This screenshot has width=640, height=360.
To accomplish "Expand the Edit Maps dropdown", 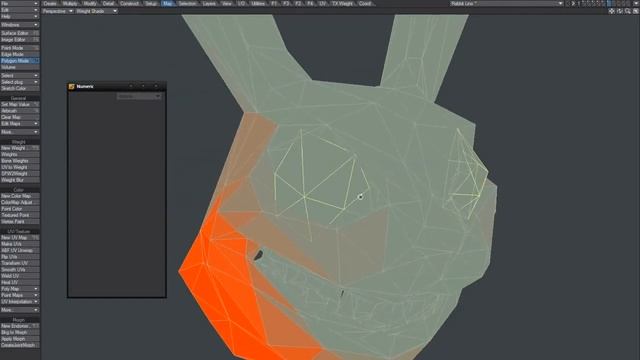I will click(20, 124).
